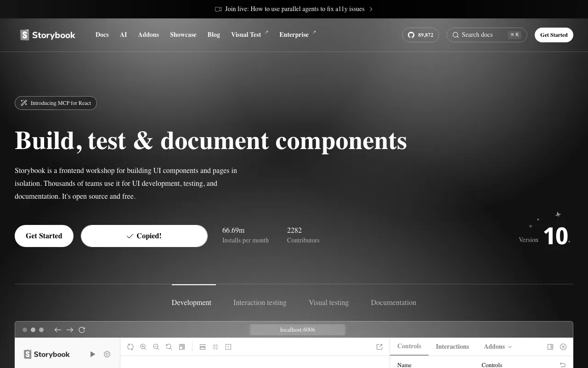
Task: Click the Storybook logo in the demo sidebar
Action: tap(47, 354)
